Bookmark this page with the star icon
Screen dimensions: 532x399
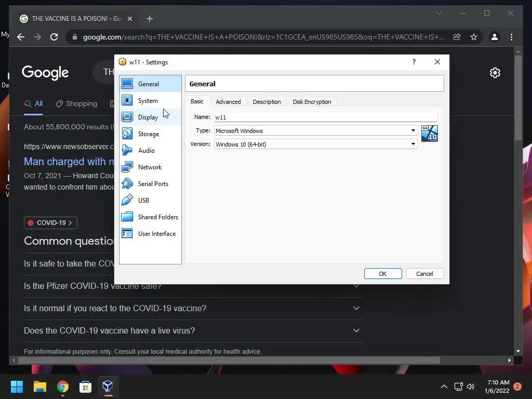coord(474,37)
